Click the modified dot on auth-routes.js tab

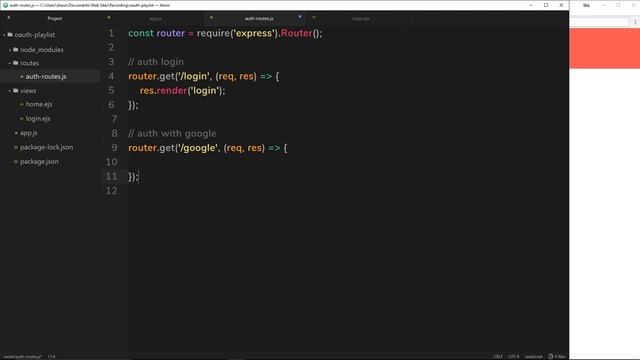point(300,17)
